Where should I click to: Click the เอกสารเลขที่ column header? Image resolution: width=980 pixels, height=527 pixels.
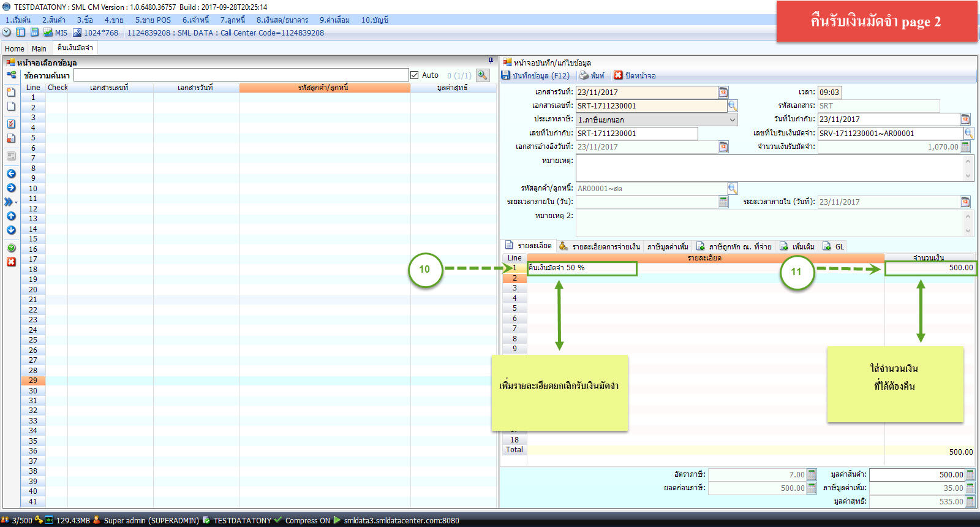[110, 88]
